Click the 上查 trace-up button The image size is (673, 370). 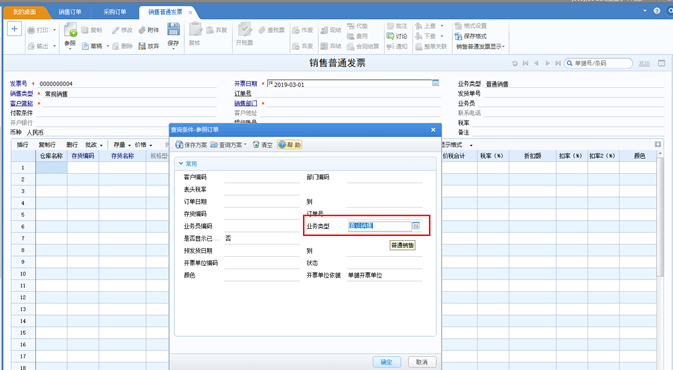(x=425, y=26)
